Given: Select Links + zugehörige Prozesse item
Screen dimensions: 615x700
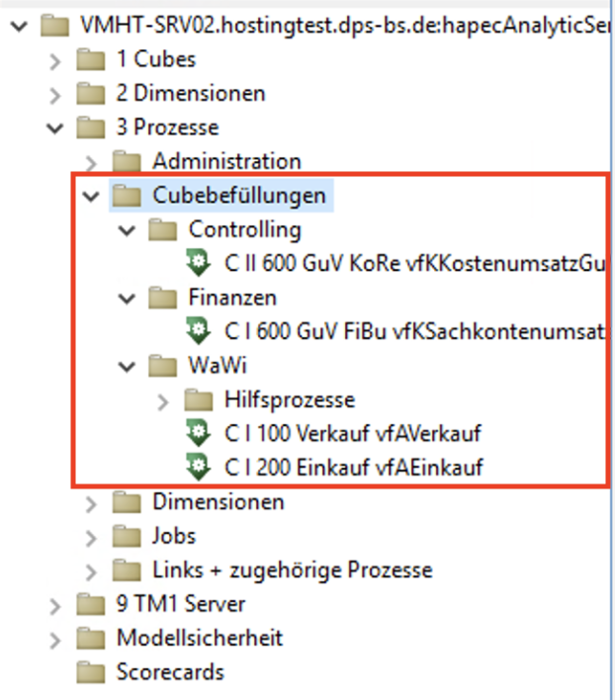Looking at the screenshot, I should (292, 569).
